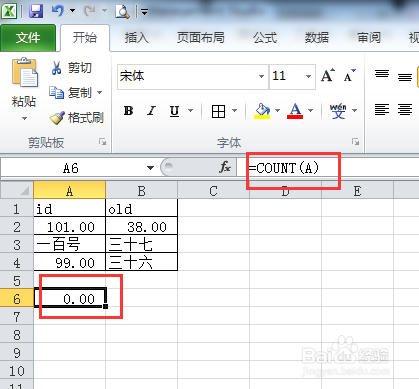Toggle bold formatting
419x389 pixels.
click(128, 110)
